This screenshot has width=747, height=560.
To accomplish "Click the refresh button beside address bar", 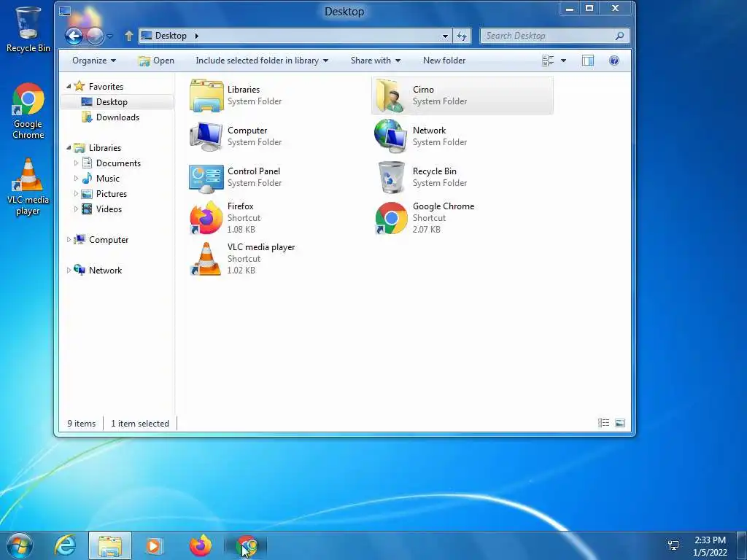I will pos(462,36).
